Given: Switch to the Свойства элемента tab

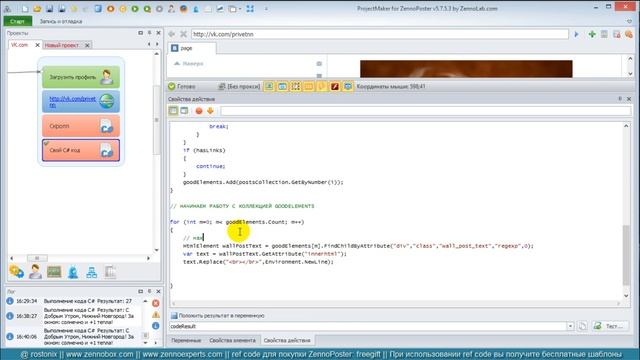Looking at the screenshot, I should [x=232, y=340].
